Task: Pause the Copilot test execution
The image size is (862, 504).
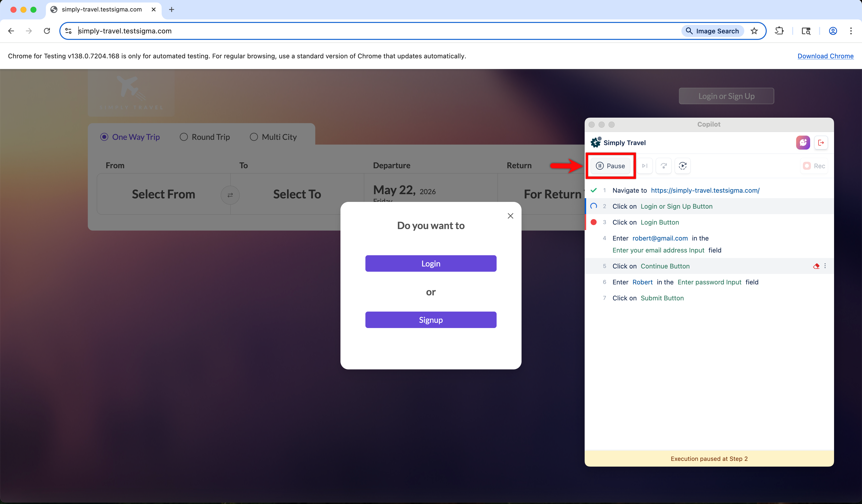Action: tap(610, 166)
